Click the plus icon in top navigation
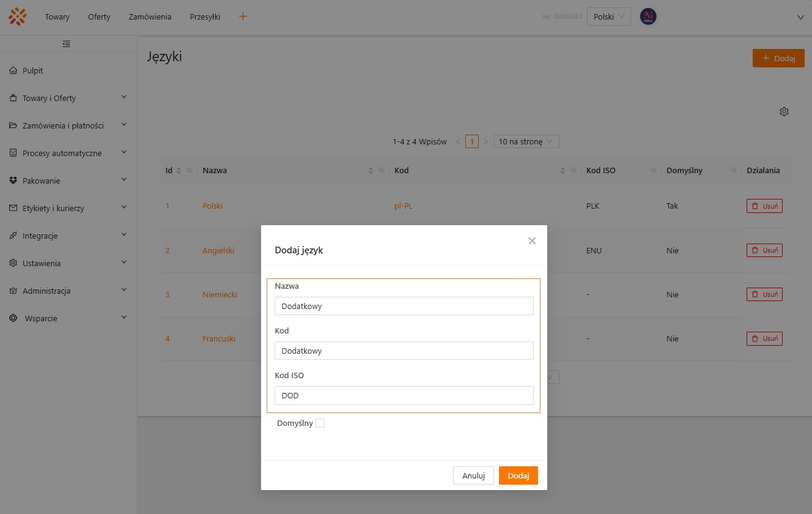 (243, 17)
